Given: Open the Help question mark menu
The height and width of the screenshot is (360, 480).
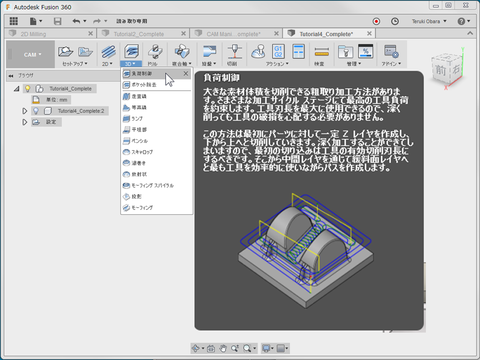Looking at the screenshot, I should pos(463,21).
